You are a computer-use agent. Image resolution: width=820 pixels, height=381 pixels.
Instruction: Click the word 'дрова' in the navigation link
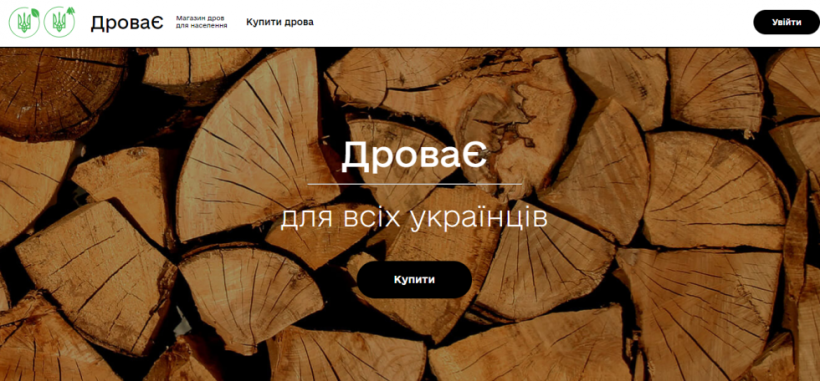[299, 22]
